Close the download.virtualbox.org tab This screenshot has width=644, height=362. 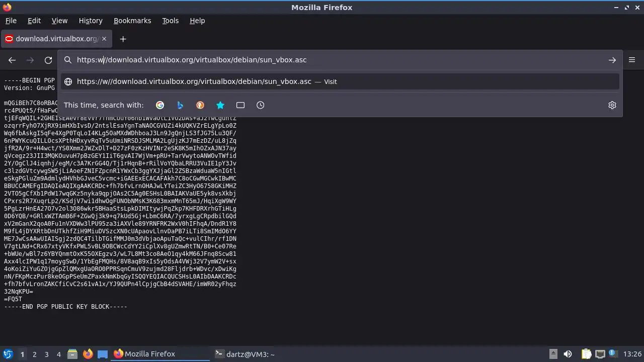click(104, 39)
